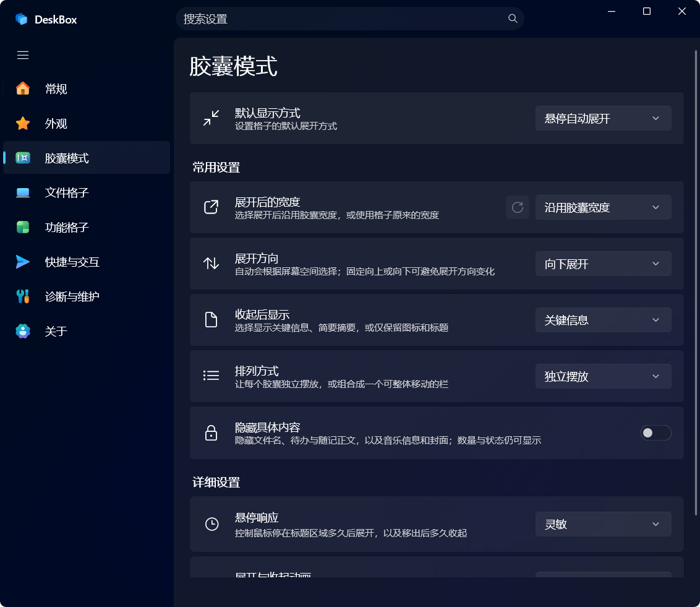700x607 pixels.
Task: Click the document icon for 收起后显示
Action: pyautogui.click(x=211, y=320)
